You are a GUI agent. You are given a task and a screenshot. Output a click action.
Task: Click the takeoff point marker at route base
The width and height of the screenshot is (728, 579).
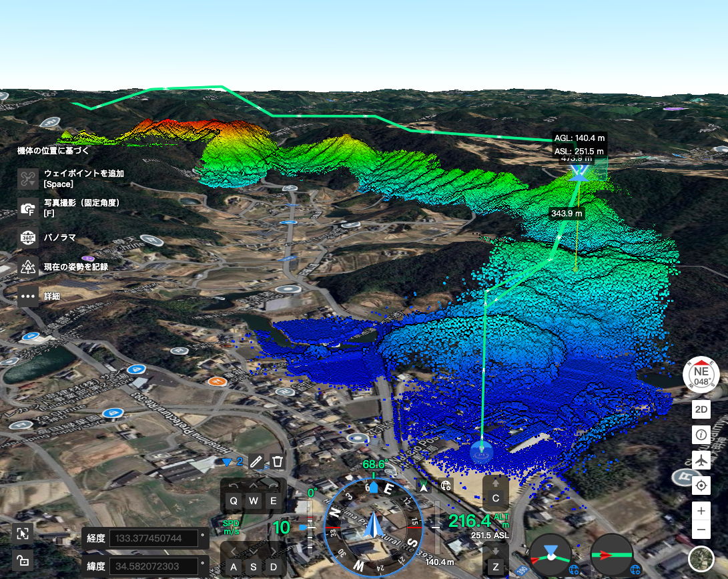482,451
